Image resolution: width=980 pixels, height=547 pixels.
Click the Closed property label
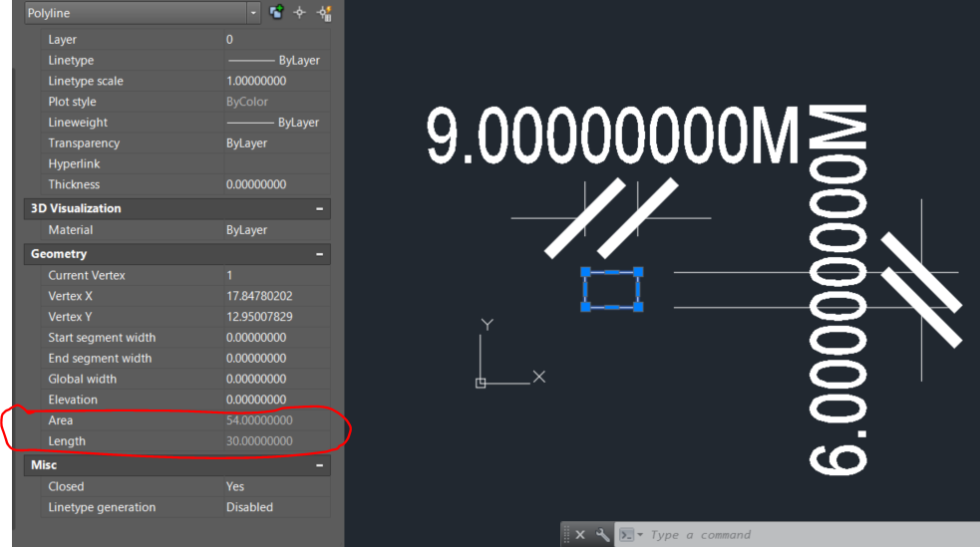click(66, 486)
